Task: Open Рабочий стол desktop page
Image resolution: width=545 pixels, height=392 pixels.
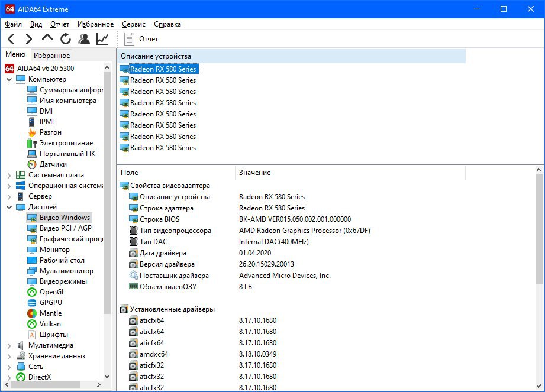Action: click(x=56, y=260)
